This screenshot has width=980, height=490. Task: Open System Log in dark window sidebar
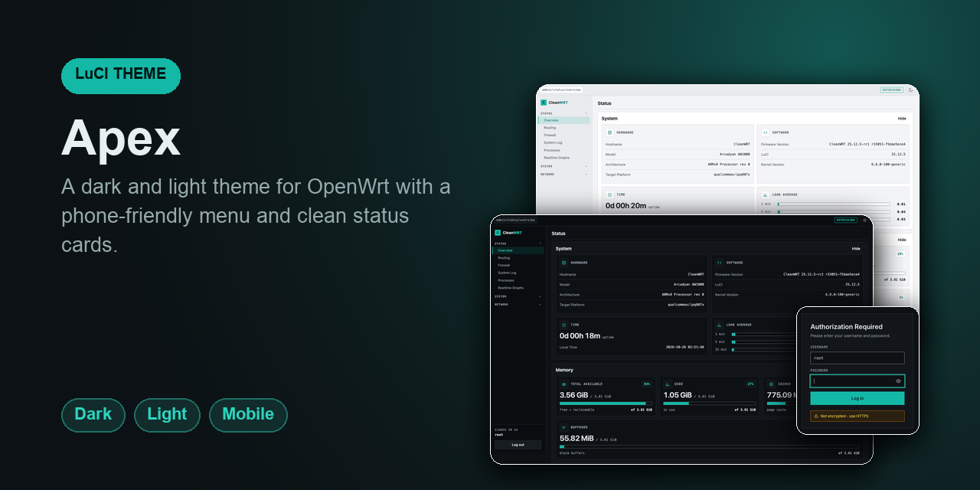518,273
